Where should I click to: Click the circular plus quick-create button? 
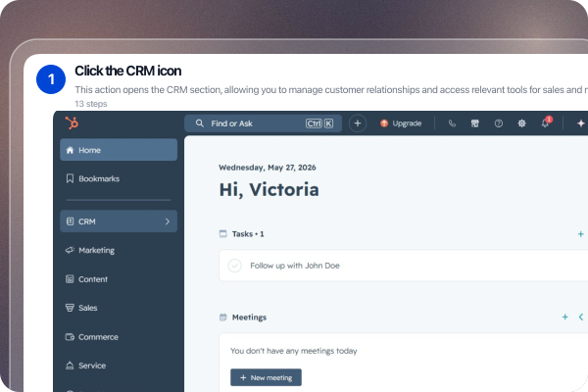(358, 123)
